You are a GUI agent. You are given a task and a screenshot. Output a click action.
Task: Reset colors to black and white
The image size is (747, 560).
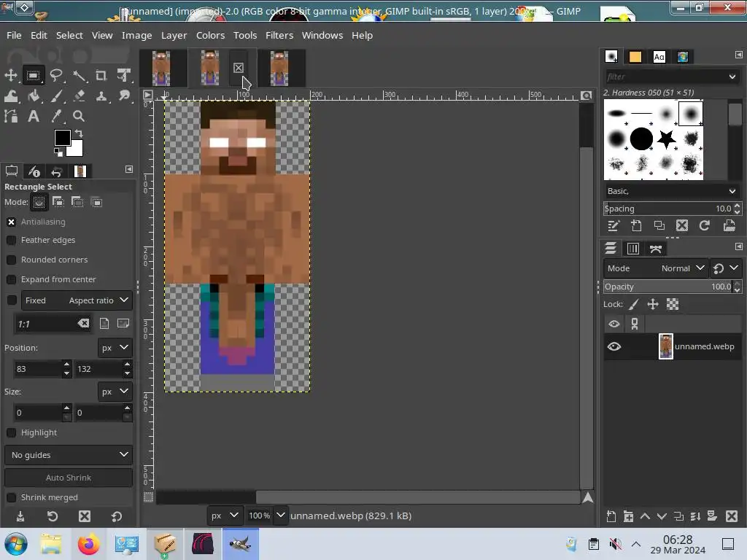pos(58,152)
